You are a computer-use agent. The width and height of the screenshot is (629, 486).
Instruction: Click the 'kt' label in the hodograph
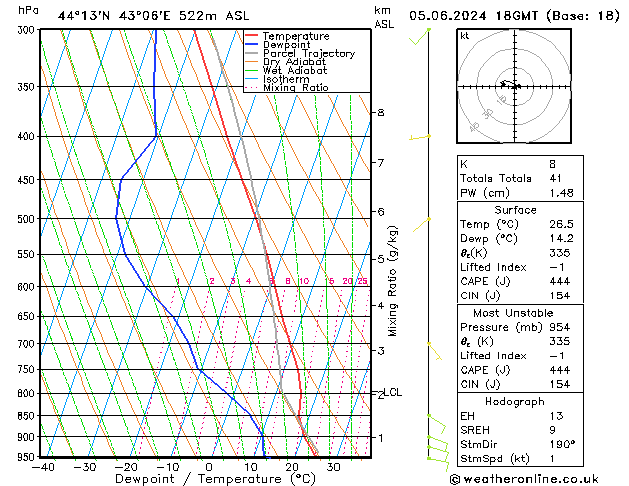tap(465, 35)
